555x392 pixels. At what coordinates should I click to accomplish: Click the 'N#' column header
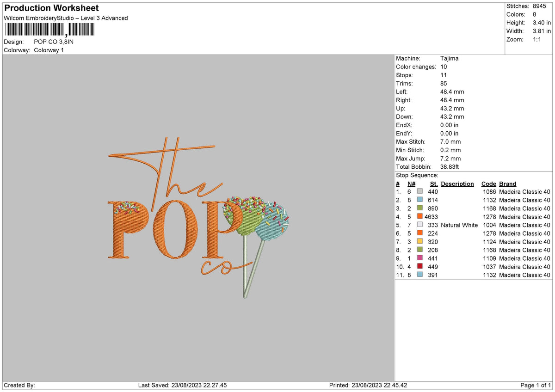tap(411, 184)
